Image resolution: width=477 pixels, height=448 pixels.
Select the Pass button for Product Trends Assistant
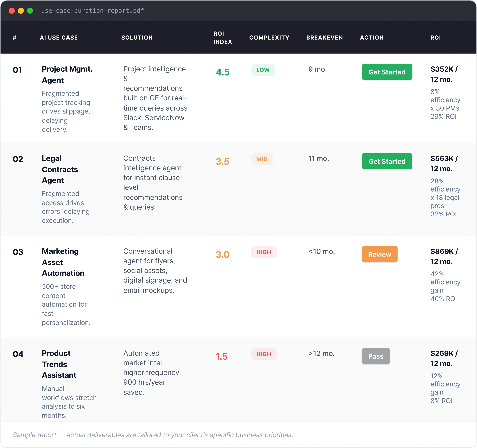click(376, 356)
